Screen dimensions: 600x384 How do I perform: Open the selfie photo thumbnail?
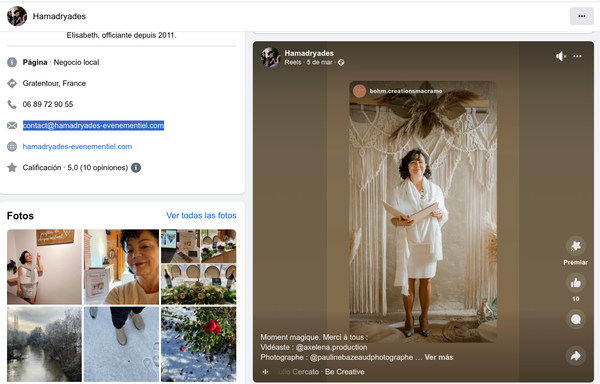(x=121, y=267)
